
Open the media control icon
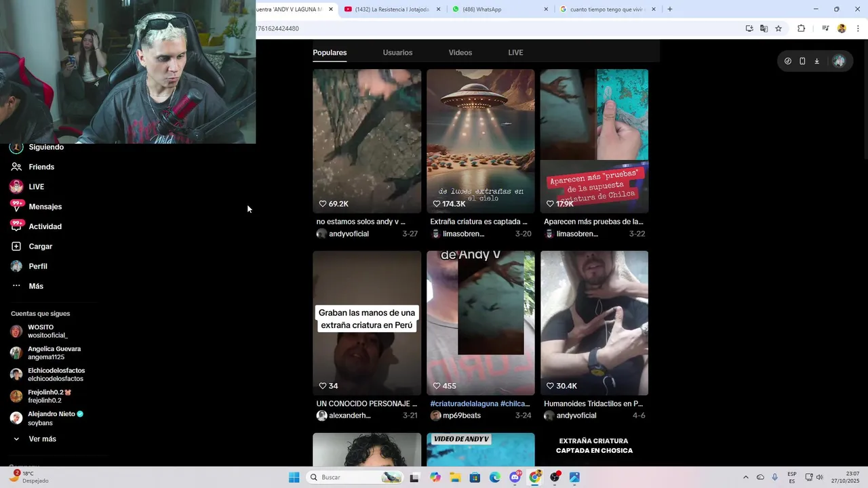pos(825,28)
